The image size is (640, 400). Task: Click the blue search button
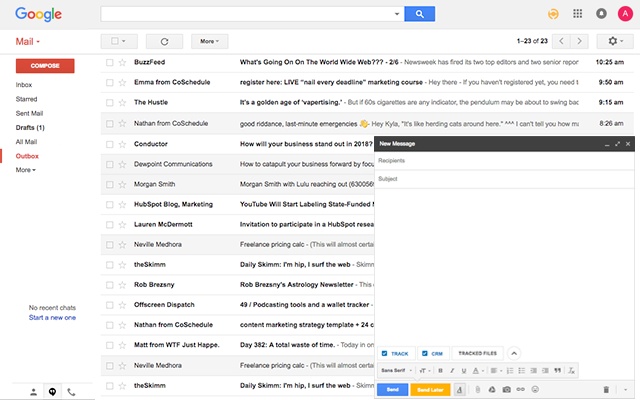click(x=419, y=14)
